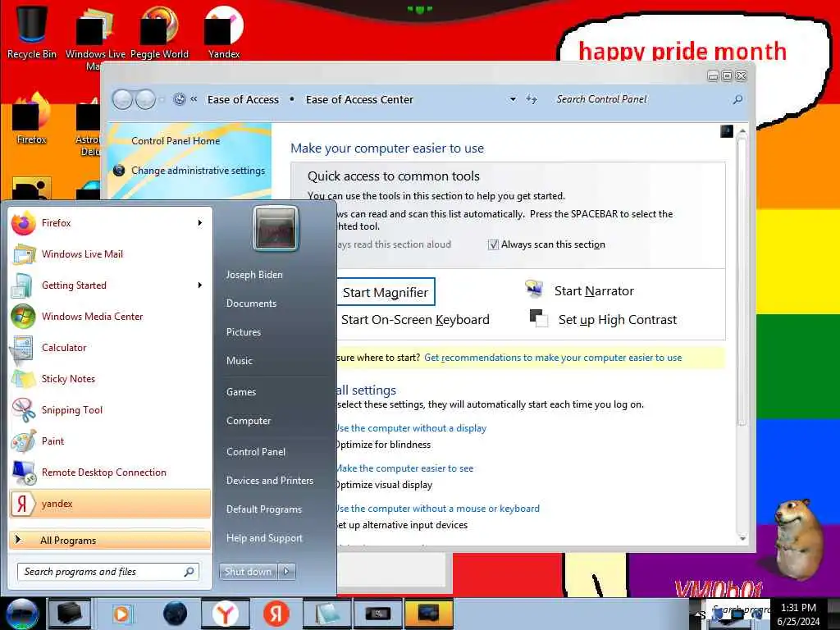Screen dimensions: 840x630
Task: Click the Shut down button
Action: point(248,572)
